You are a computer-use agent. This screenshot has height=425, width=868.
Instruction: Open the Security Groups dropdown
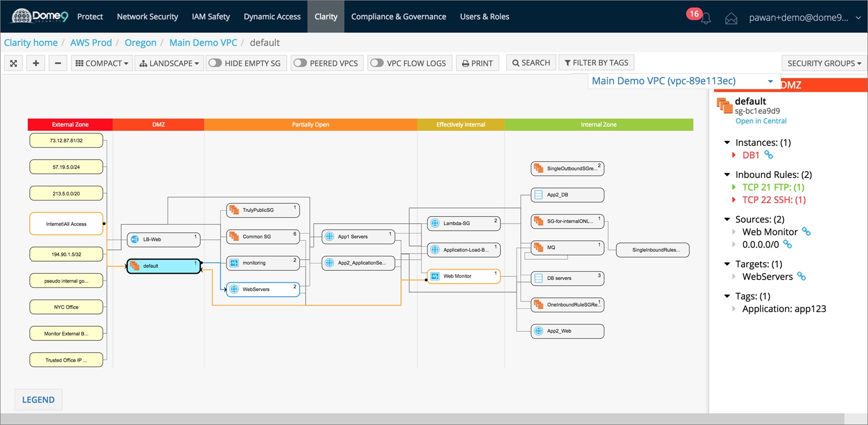coord(824,63)
